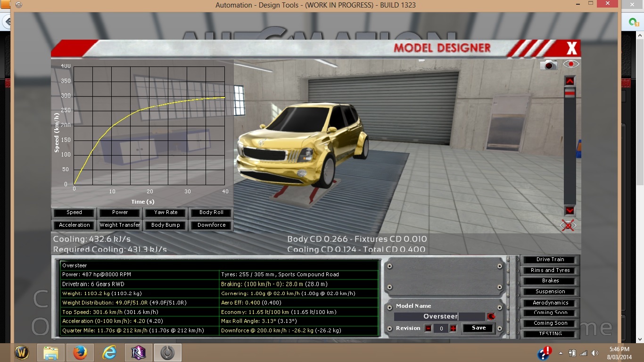644x362 pixels.
Task: Click the Save button
Action: coord(479,328)
